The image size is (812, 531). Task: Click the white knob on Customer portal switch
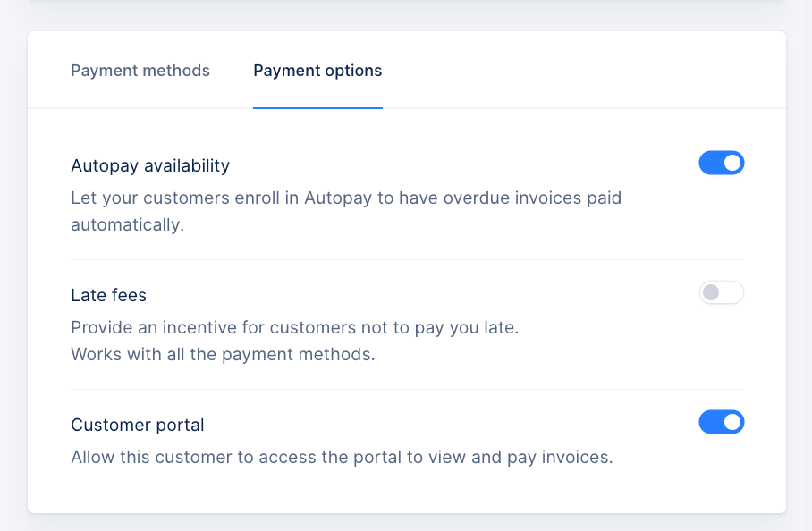[732, 422]
